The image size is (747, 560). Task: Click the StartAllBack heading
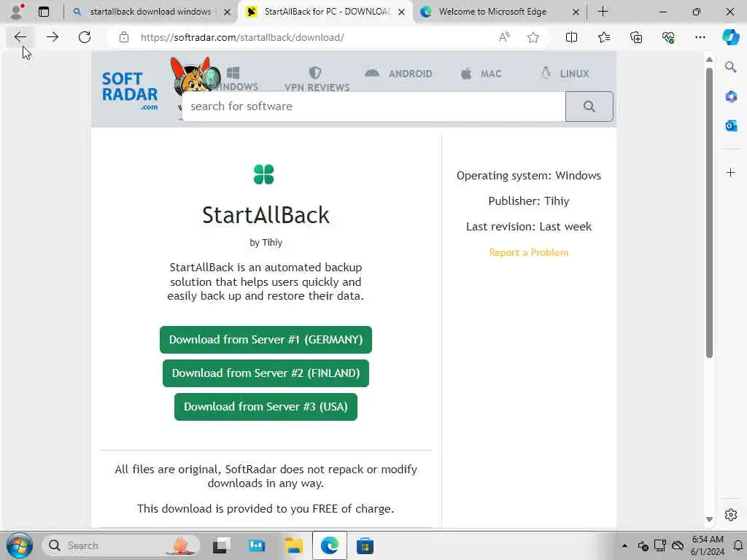click(x=266, y=215)
